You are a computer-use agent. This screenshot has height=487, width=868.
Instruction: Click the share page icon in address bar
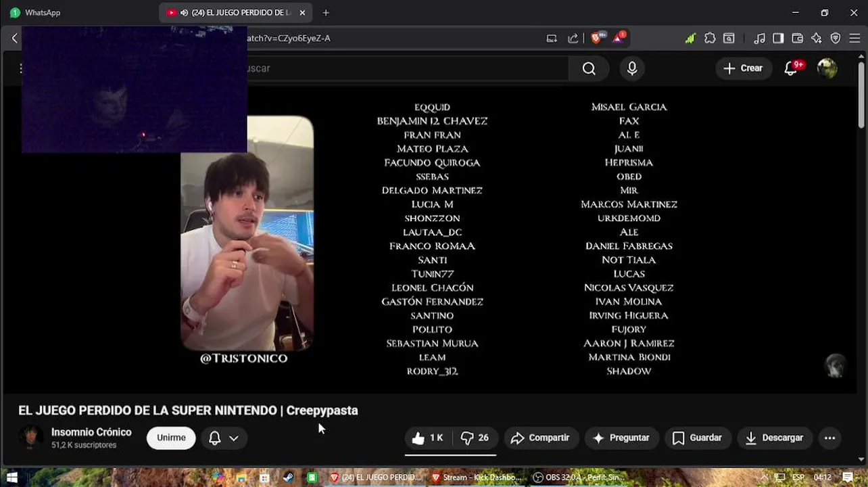(x=573, y=39)
